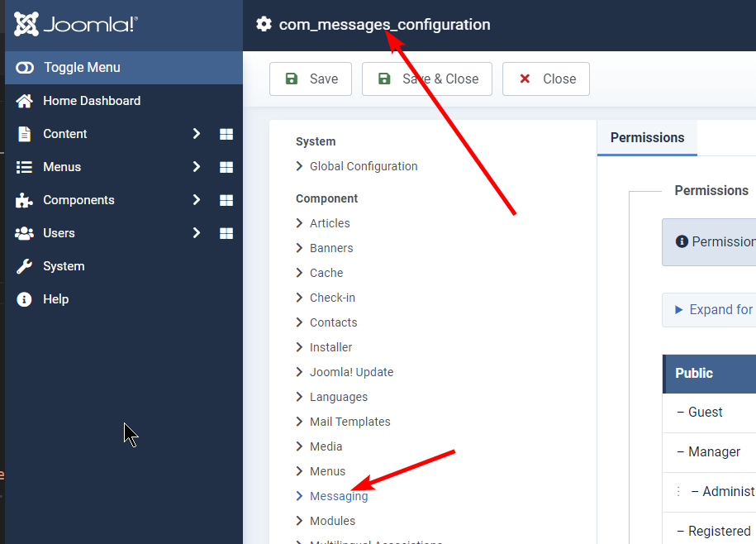Open Contacts component configuration
The image size is (756, 544).
pos(333,322)
